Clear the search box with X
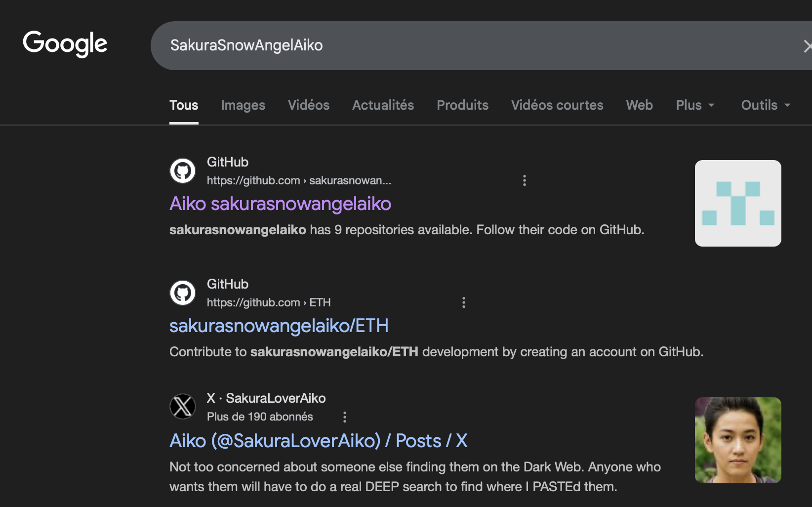The image size is (812, 507). coord(806,46)
